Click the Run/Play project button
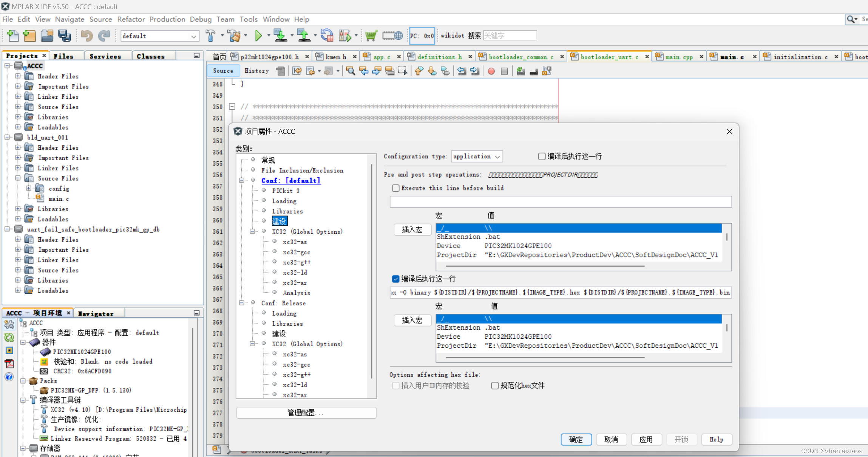The image size is (868, 457). 259,36
